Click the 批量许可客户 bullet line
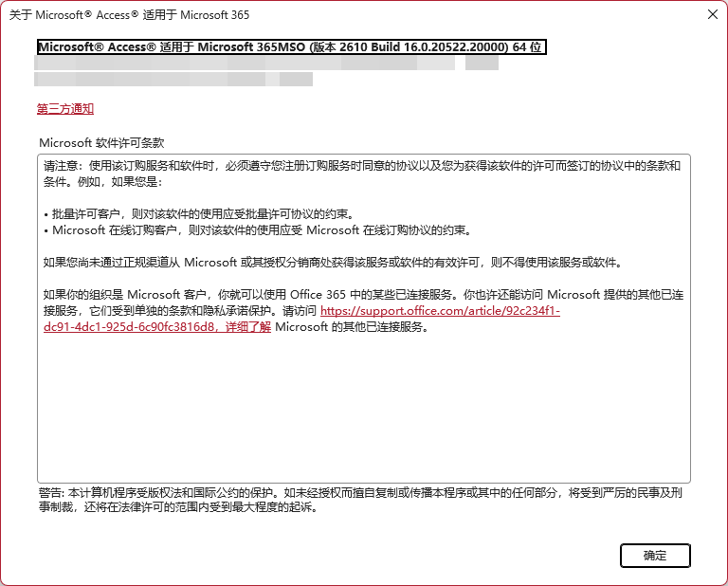This screenshot has height=586, width=728. [x=199, y=214]
